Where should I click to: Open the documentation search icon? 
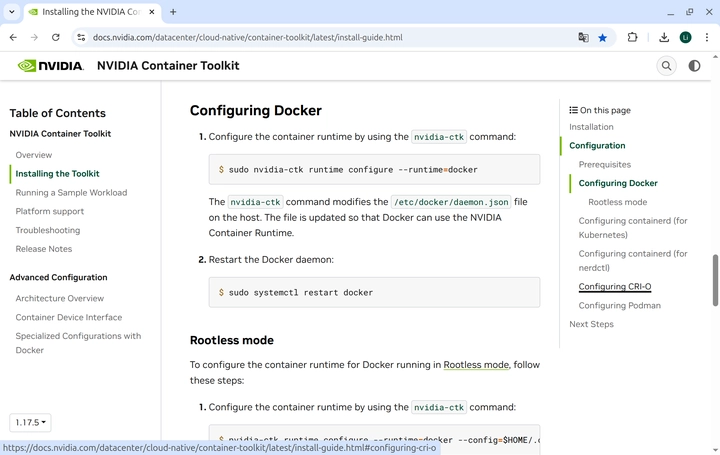[x=666, y=66]
